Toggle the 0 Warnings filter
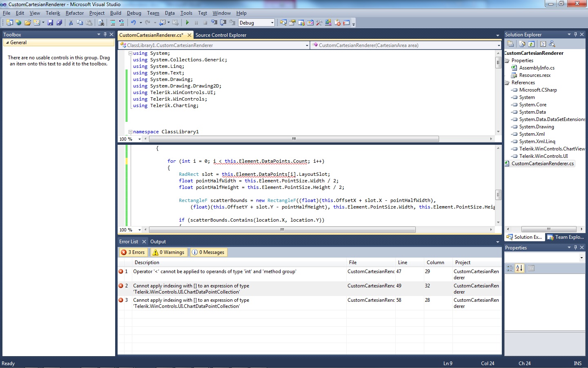 [168, 252]
